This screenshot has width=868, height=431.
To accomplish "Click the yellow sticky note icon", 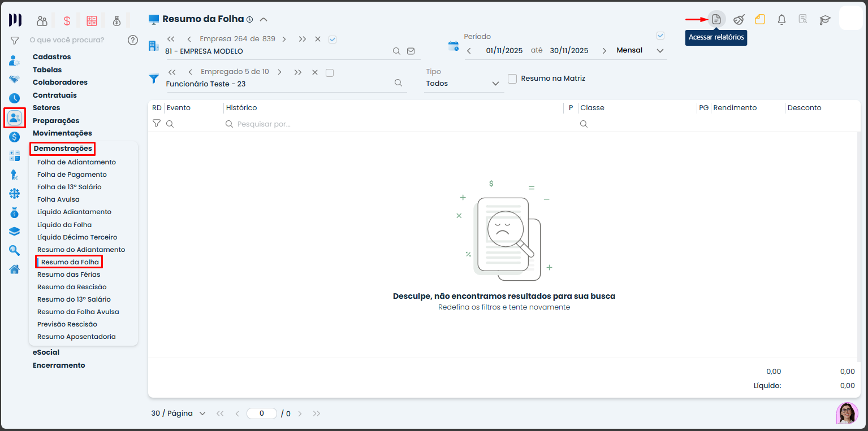I will point(760,20).
